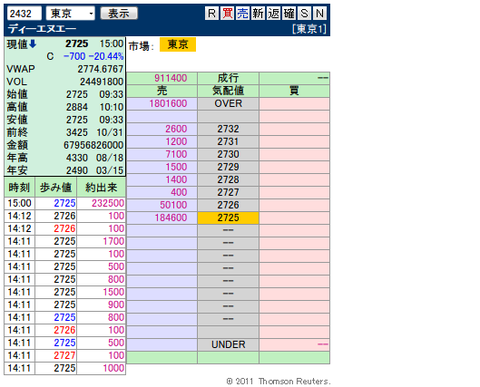Click the red 買 buy icon
The width and height of the screenshot is (480, 387).
[227, 13]
